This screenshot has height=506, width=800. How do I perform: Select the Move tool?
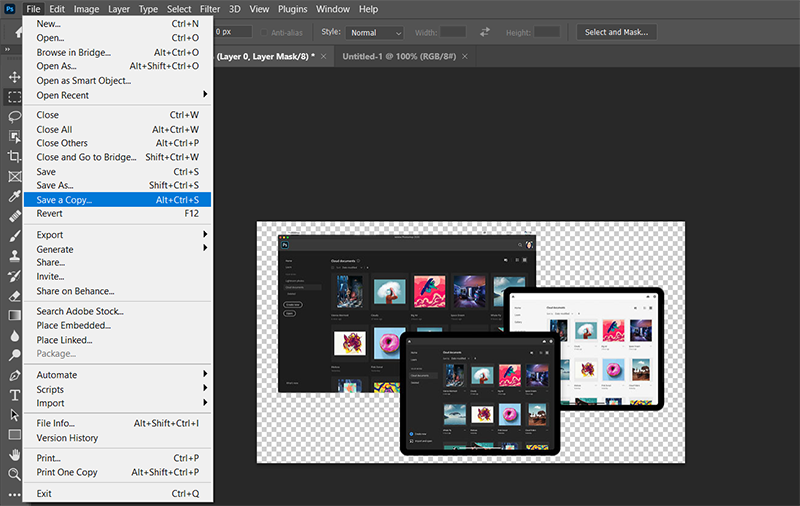click(x=14, y=77)
